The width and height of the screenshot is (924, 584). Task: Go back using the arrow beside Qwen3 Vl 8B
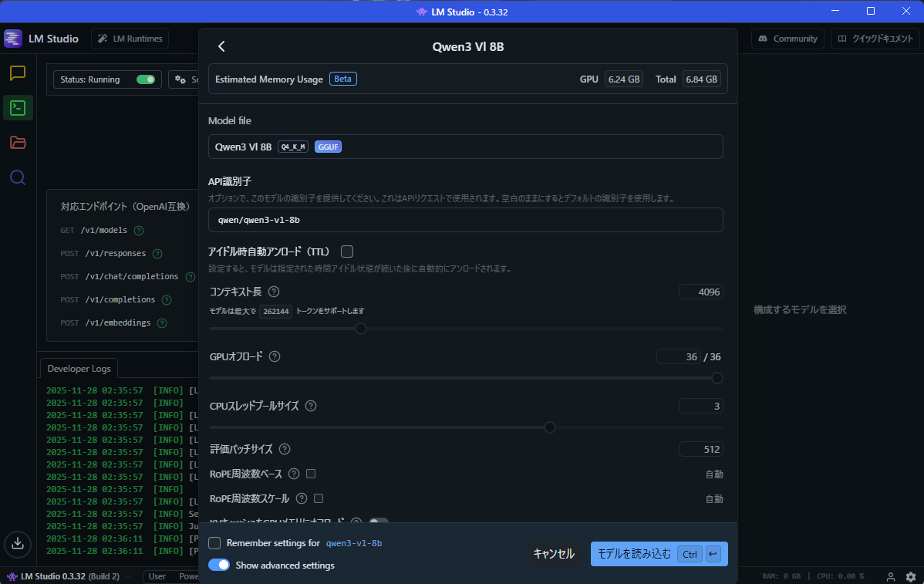click(x=221, y=46)
